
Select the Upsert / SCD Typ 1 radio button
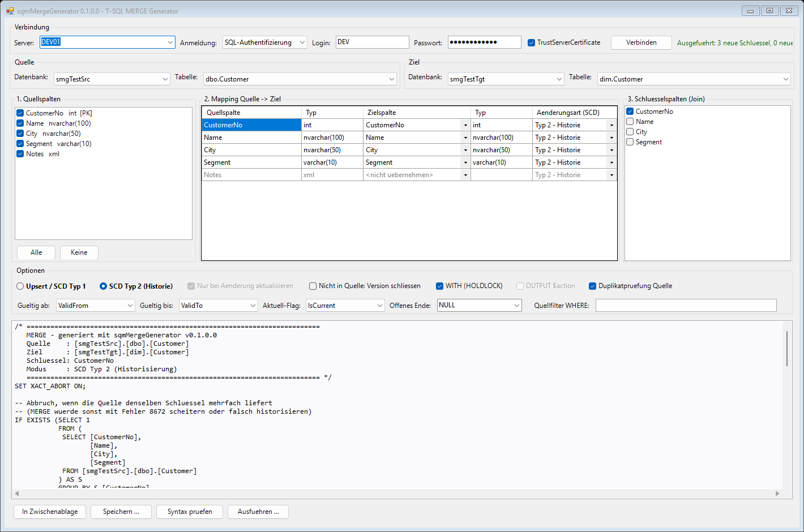[20, 286]
